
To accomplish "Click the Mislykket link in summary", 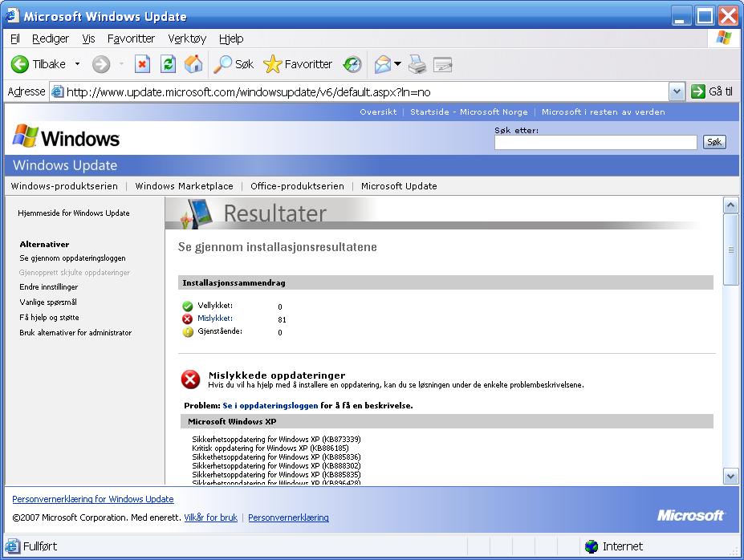I will (x=215, y=319).
